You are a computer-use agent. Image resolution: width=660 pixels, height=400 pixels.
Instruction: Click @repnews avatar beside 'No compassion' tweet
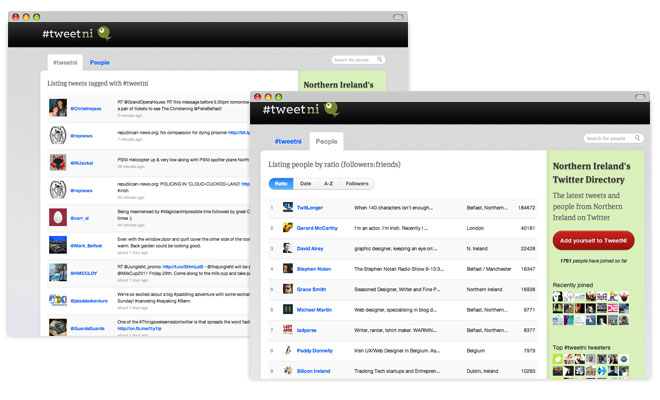(58, 135)
